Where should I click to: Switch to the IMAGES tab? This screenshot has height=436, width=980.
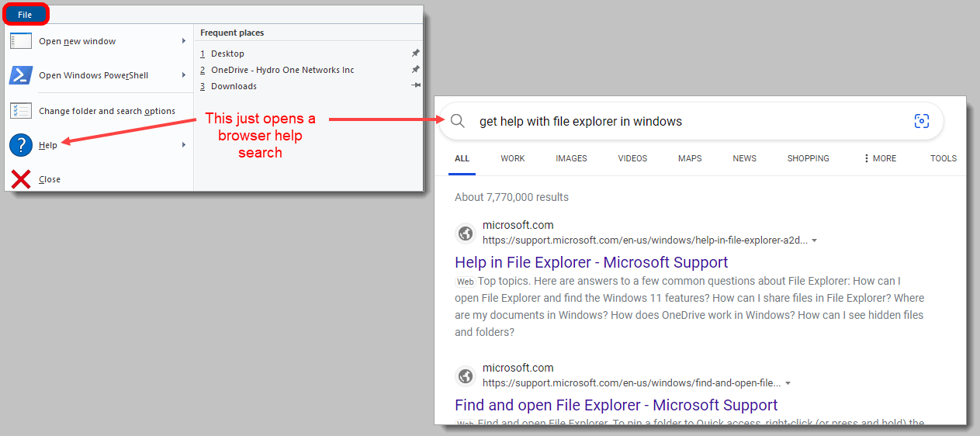(571, 158)
